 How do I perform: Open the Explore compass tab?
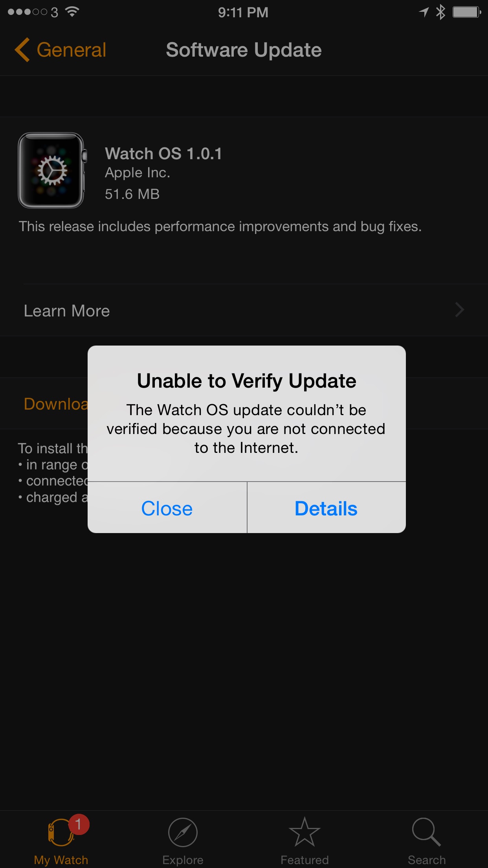(183, 832)
